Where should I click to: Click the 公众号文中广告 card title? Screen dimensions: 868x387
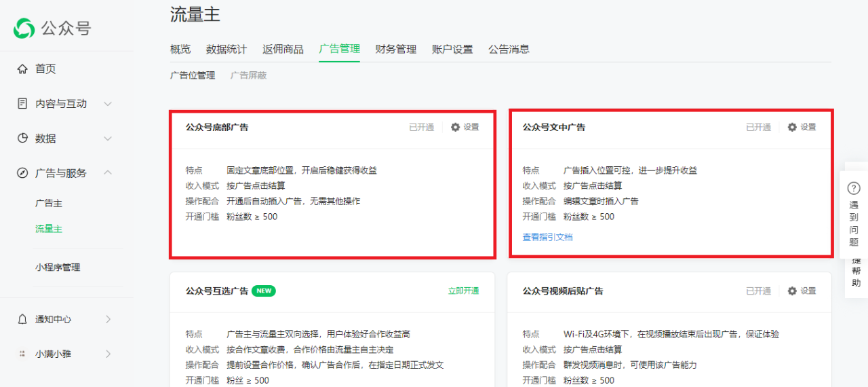point(553,127)
